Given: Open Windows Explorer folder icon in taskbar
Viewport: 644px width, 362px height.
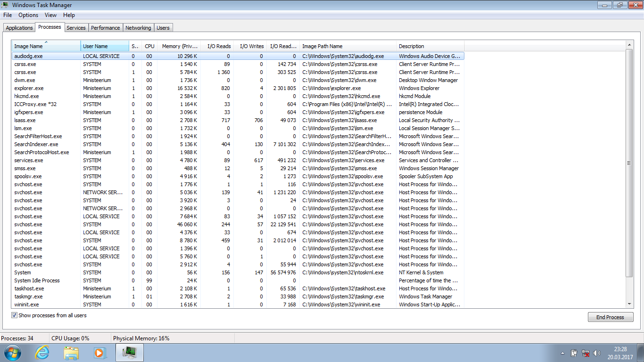Looking at the screenshot, I should 71,353.
